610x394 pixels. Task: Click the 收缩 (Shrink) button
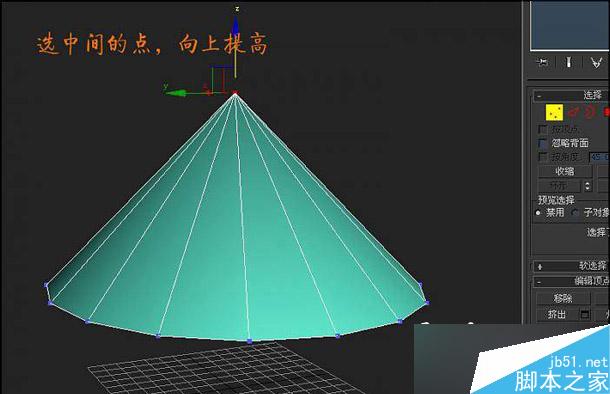click(x=565, y=172)
